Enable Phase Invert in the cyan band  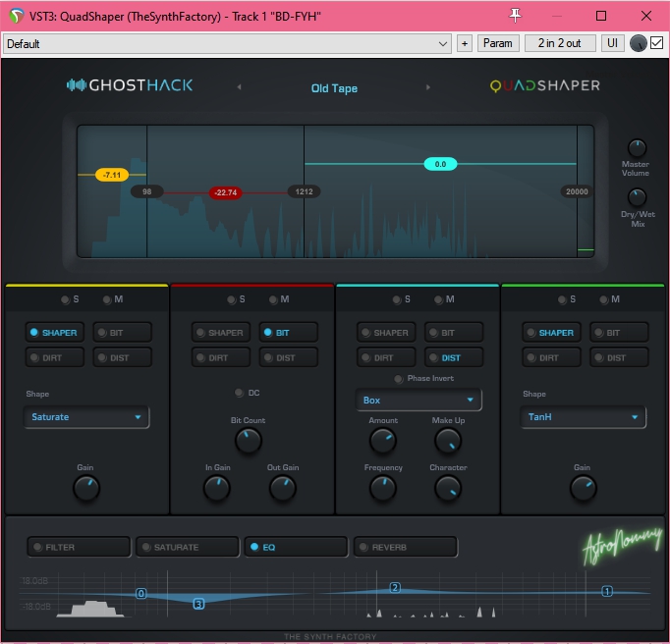click(398, 379)
